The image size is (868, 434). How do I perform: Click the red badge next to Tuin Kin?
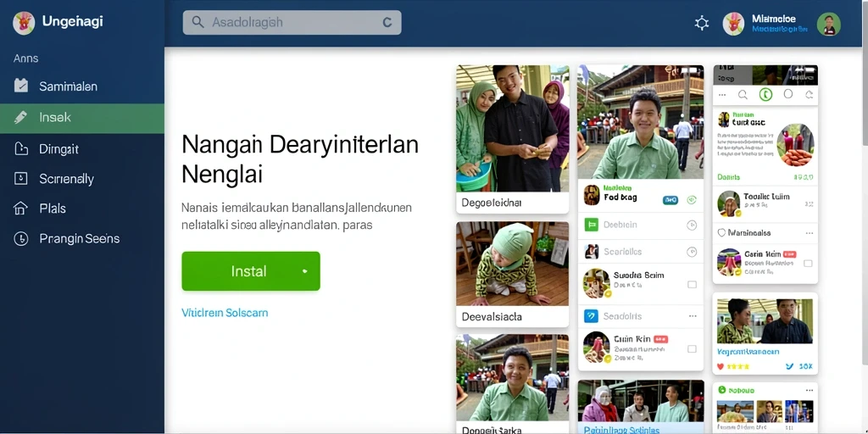[660, 339]
